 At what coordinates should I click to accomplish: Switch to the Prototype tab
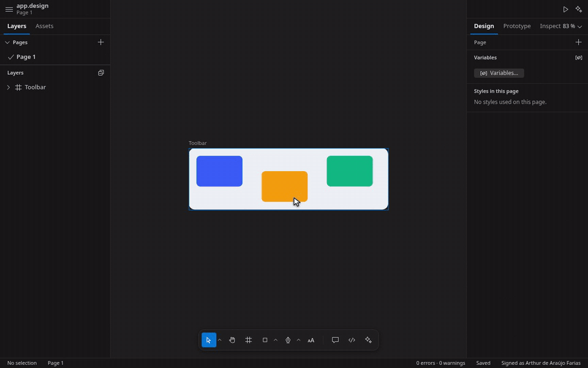pyautogui.click(x=517, y=26)
